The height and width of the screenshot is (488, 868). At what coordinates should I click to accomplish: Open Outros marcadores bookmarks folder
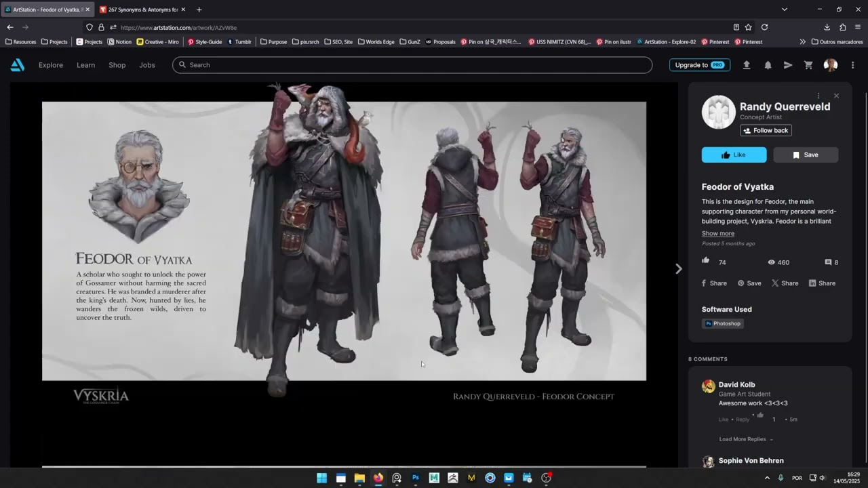(x=837, y=41)
